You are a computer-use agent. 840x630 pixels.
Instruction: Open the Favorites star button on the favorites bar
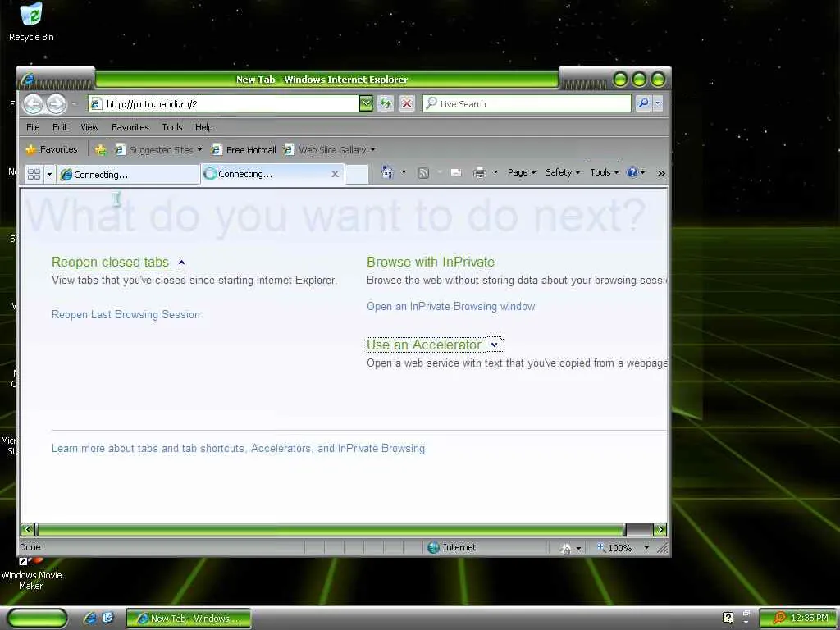[52, 149]
